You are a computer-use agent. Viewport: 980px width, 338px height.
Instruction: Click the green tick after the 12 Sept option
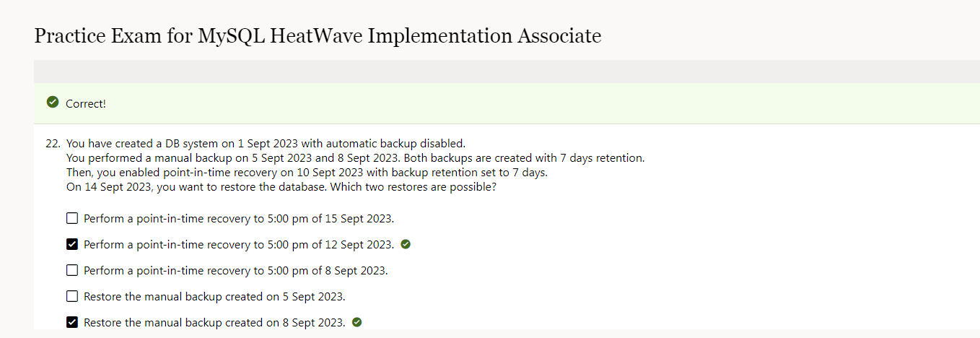click(x=406, y=244)
